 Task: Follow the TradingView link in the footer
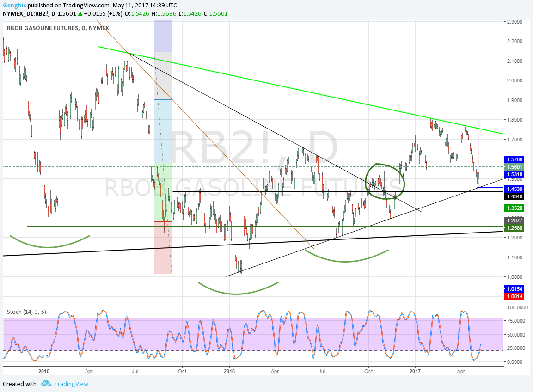point(71,384)
